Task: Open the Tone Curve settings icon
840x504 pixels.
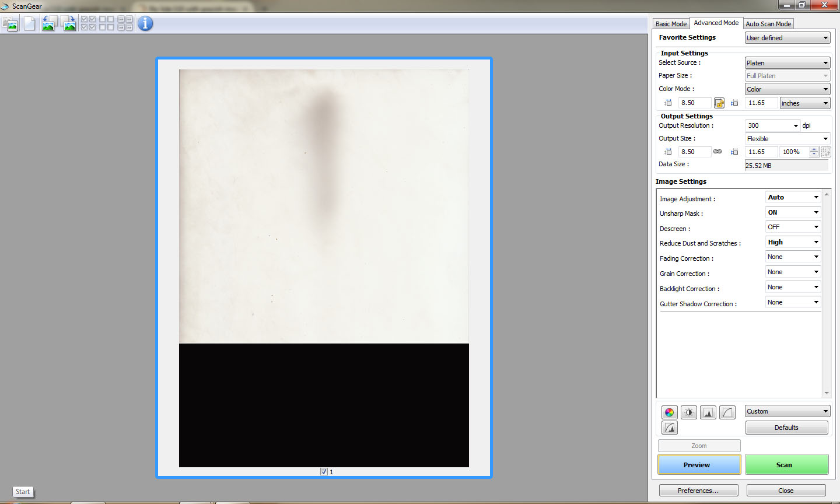Action: (x=727, y=412)
